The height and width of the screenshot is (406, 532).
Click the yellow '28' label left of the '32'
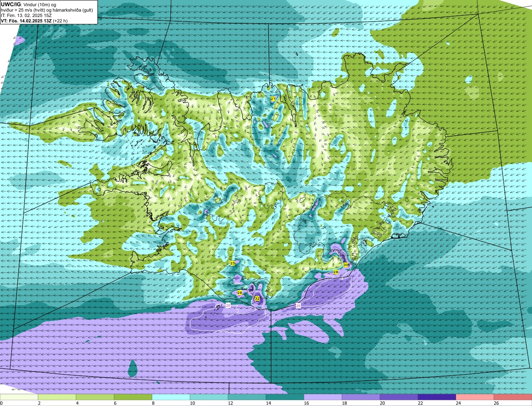pos(240,293)
